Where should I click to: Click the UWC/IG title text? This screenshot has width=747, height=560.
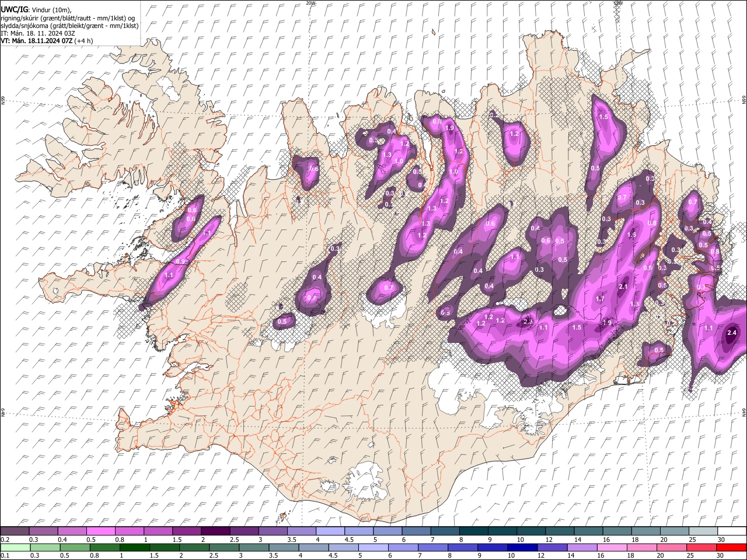(x=14, y=9)
